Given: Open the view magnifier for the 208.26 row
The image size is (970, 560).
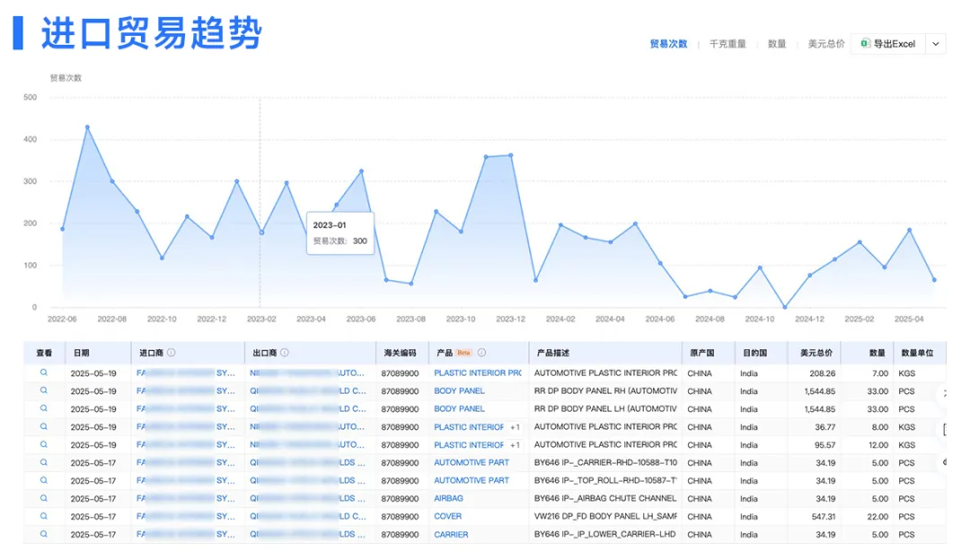Looking at the screenshot, I should (x=44, y=372).
